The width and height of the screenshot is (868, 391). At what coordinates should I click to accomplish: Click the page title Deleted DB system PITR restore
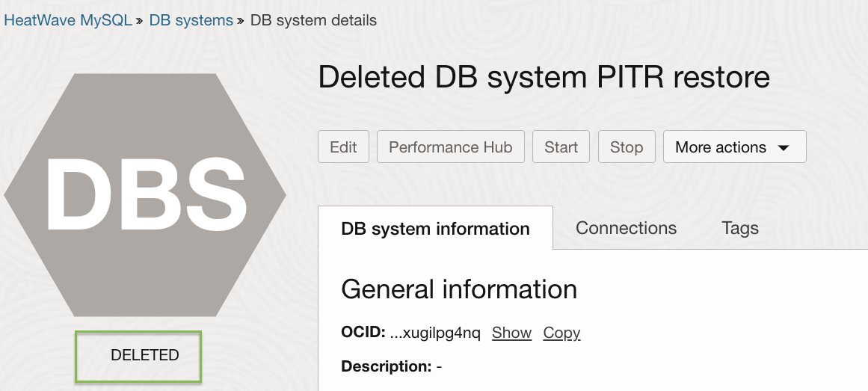[x=544, y=76]
